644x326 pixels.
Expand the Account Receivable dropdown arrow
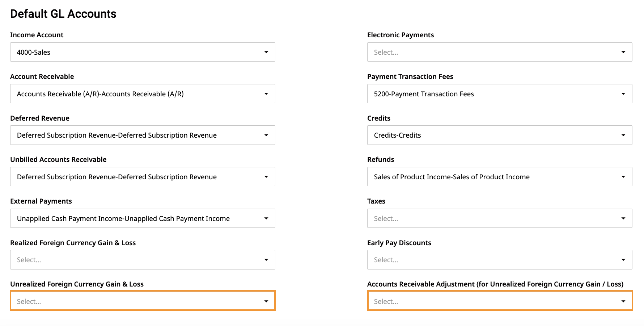point(266,94)
